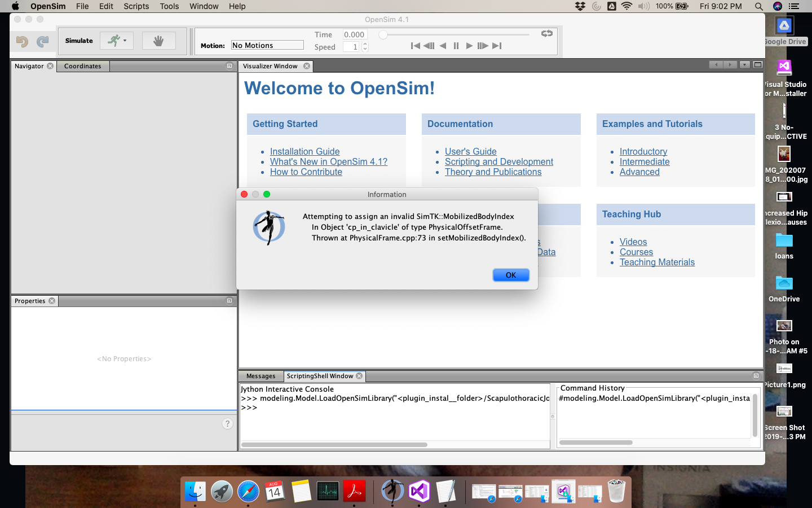
Task: Step forward one frame
Action: pyautogui.click(x=483, y=46)
